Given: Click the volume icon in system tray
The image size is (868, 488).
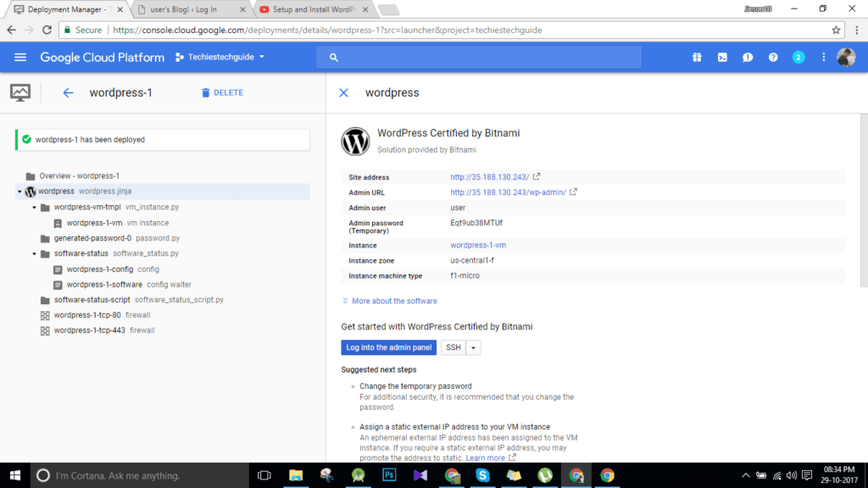Looking at the screenshot, I should coord(792,475).
